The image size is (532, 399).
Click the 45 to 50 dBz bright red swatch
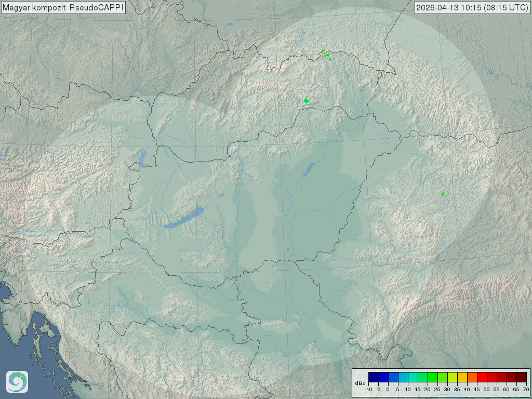(x=482, y=377)
